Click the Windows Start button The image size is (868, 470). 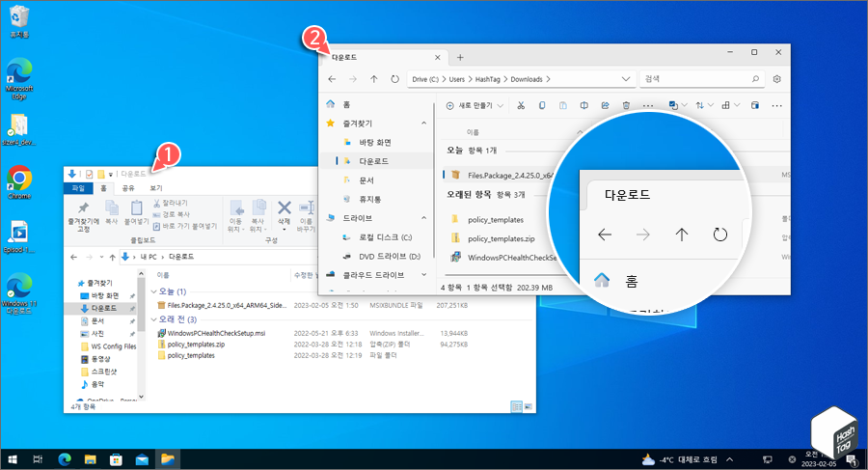coord(13,459)
